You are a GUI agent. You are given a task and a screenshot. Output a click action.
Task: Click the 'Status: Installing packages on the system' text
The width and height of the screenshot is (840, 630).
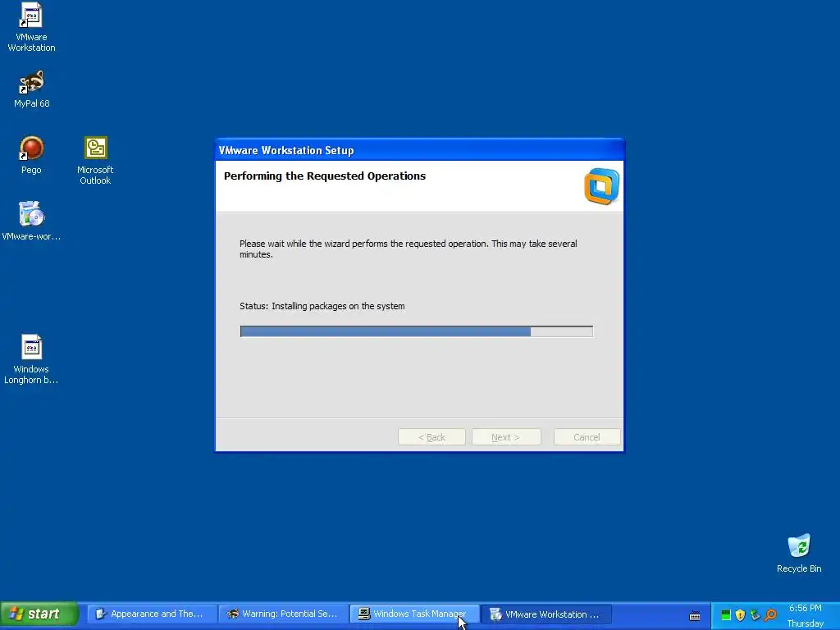point(322,307)
